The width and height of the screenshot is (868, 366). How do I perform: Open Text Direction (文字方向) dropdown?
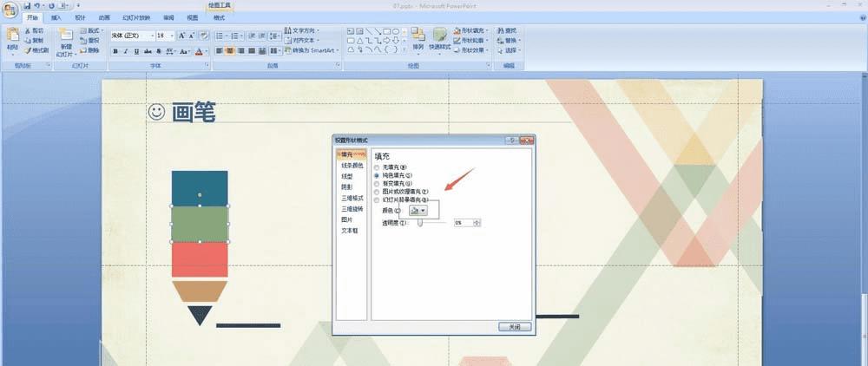coord(302,30)
